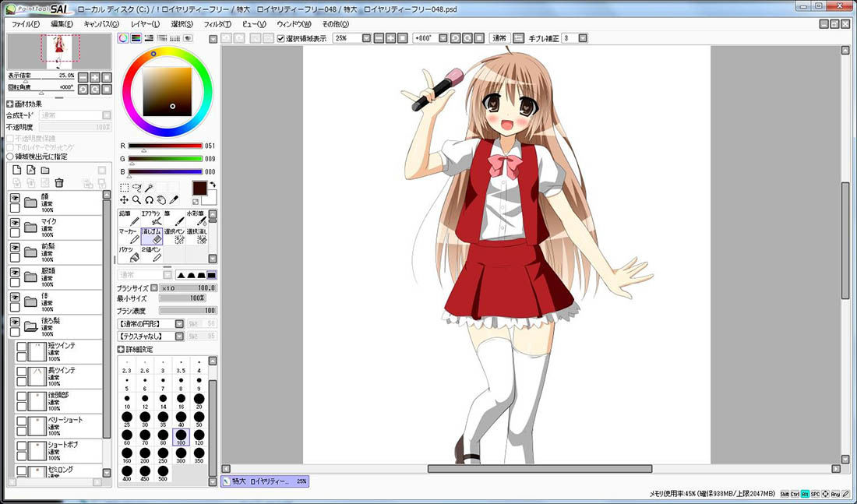Select the バケツ bucket fill tool

pyautogui.click(x=129, y=254)
